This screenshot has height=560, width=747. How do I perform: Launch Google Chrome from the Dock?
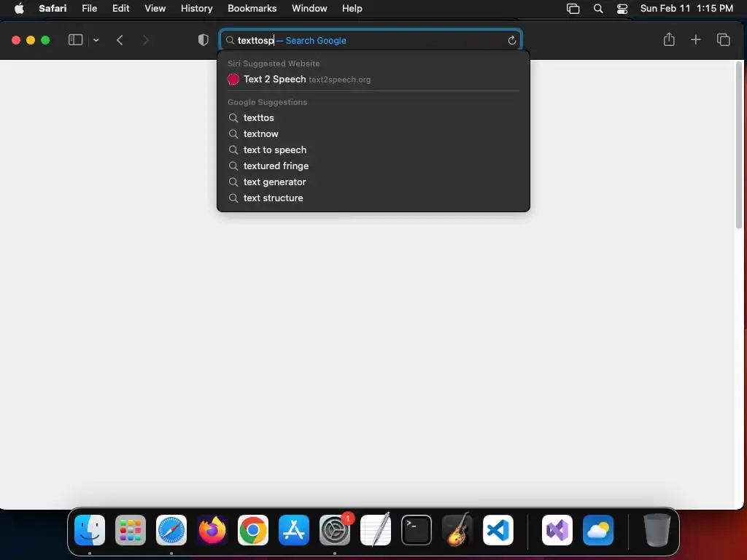coord(253,530)
